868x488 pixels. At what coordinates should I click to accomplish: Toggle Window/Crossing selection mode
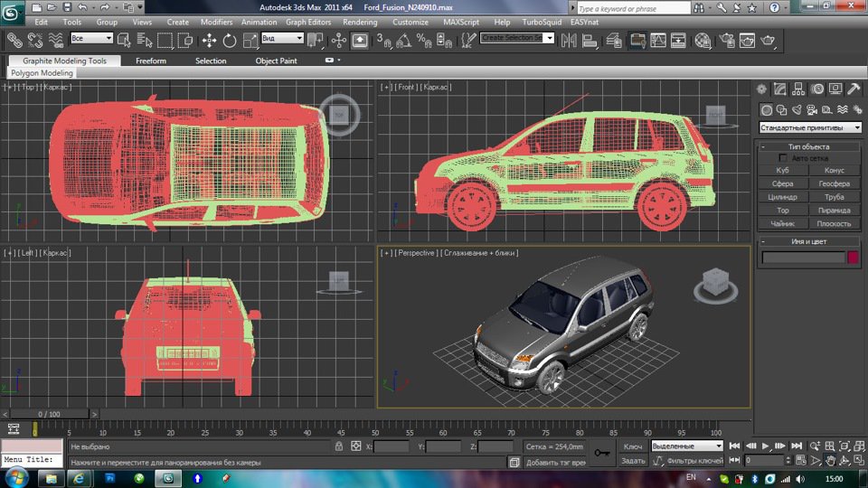(185, 40)
